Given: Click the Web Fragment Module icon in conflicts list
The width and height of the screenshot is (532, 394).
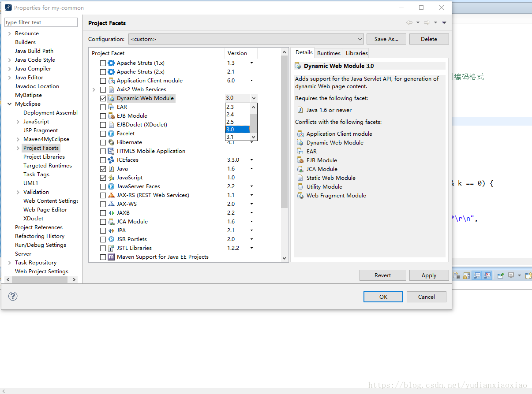Looking at the screenshot, I should pos(300,196).
